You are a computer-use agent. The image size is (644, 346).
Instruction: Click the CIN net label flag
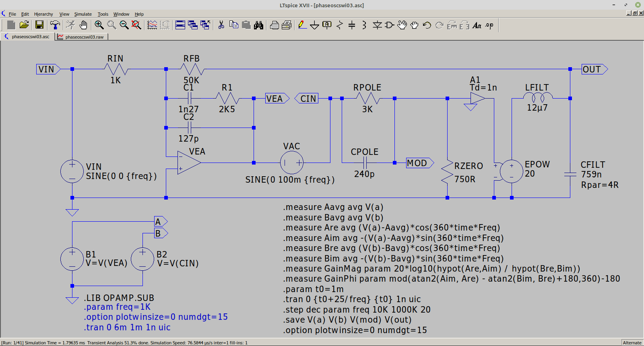(306, 99)
